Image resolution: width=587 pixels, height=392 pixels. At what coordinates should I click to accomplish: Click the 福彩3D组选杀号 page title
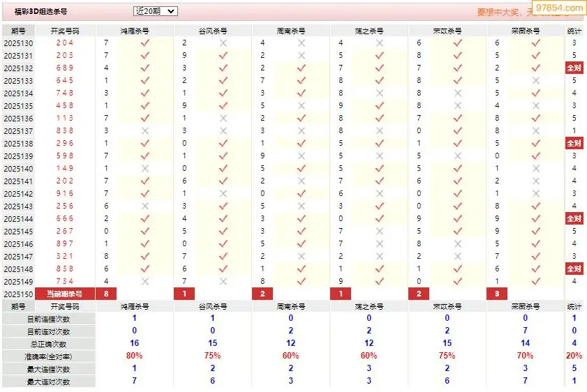point(40,12)
